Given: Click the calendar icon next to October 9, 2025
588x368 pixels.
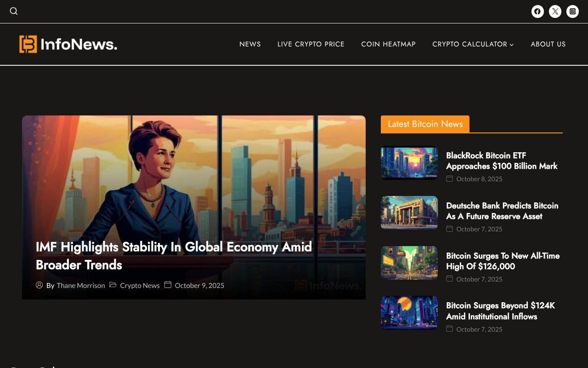Looking at the screenshot, I should coord(168,285).
